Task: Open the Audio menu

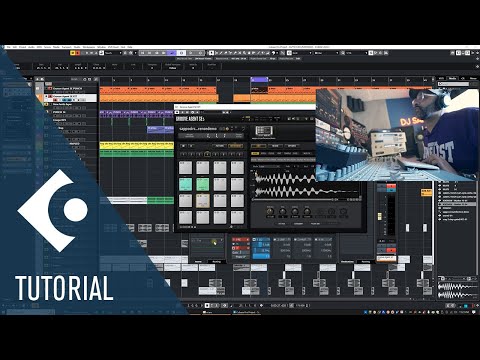Action: coord(31,47)
